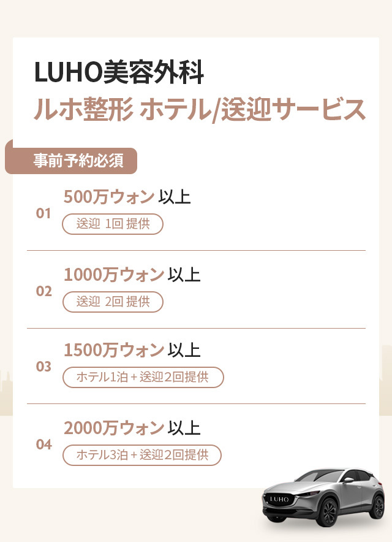The width and height of the screenshot is (392, 542).
Task: Click the 1500万ウォン 以上 tier text
Action: coord(132,351)
